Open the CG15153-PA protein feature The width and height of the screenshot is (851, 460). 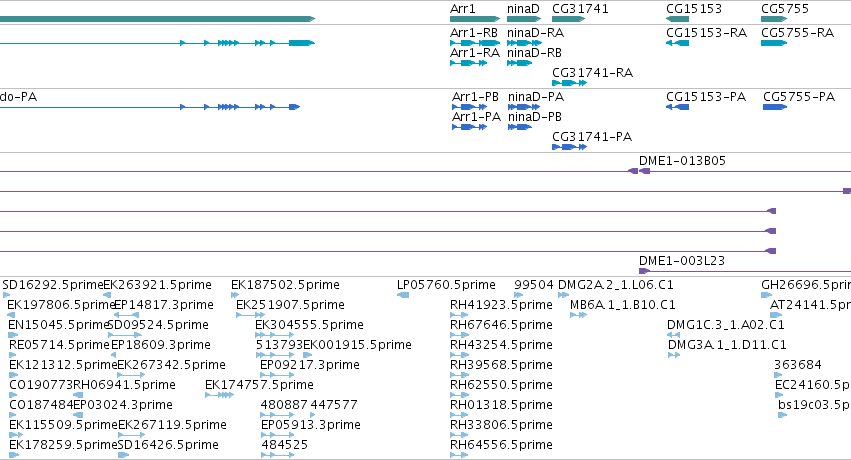[x=706, y=97]
